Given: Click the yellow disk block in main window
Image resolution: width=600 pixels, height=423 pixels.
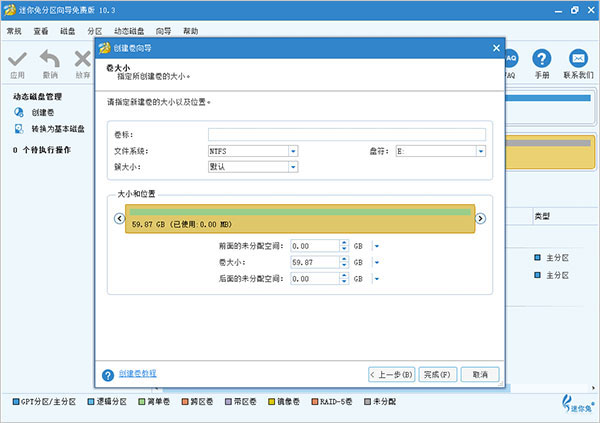Looking at the screenshot, I should click(x=550, y=152).
